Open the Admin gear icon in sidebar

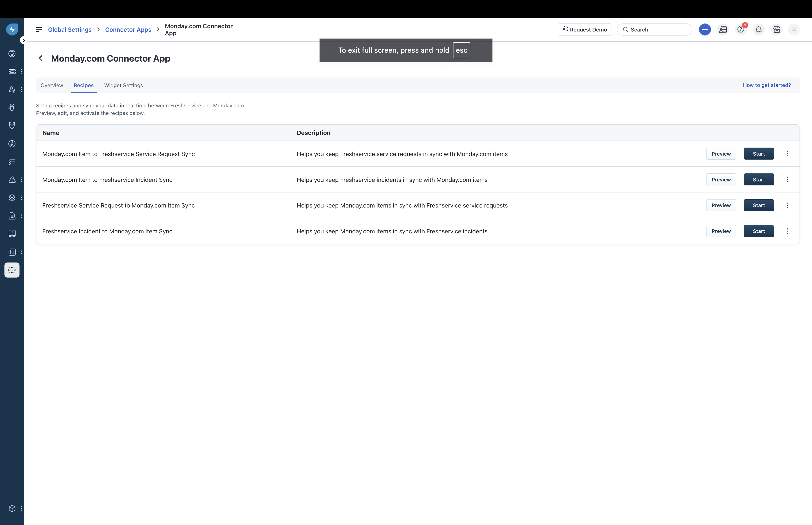coord(12,270)
